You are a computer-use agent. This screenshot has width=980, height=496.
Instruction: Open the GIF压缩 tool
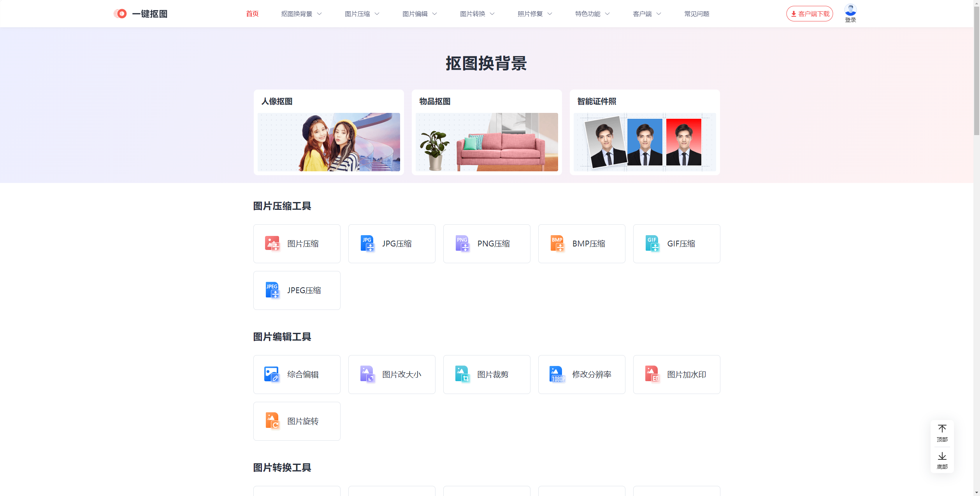(676, 243)
